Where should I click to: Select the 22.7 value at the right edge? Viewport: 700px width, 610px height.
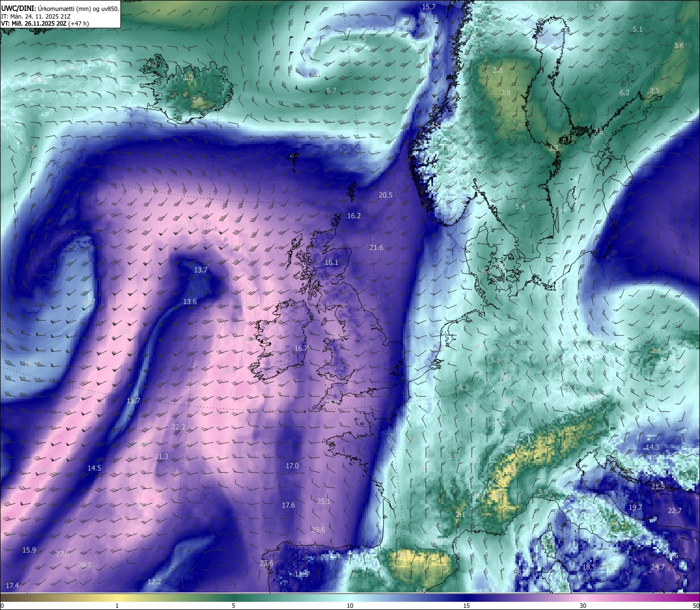[675, 511]
